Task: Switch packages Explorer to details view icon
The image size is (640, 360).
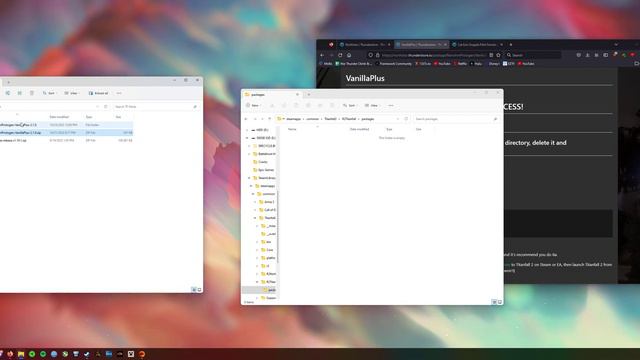Action: point(494,302)
